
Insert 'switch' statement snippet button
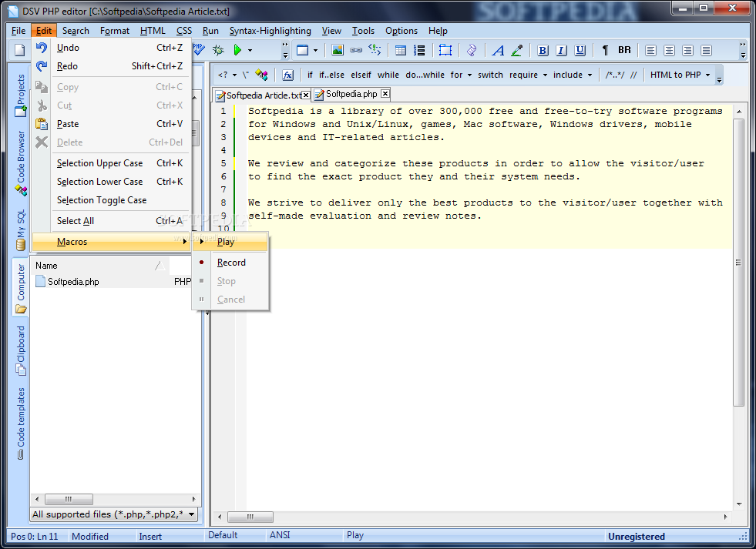pyautogui.click(x=490, y=75)
